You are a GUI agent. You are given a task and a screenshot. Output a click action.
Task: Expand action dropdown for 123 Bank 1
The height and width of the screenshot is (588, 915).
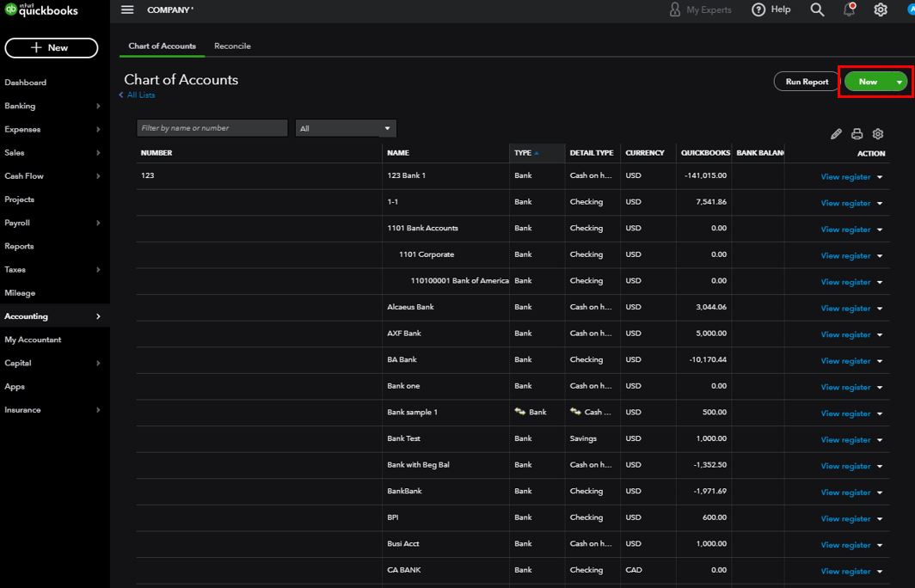tap(880, 177)
